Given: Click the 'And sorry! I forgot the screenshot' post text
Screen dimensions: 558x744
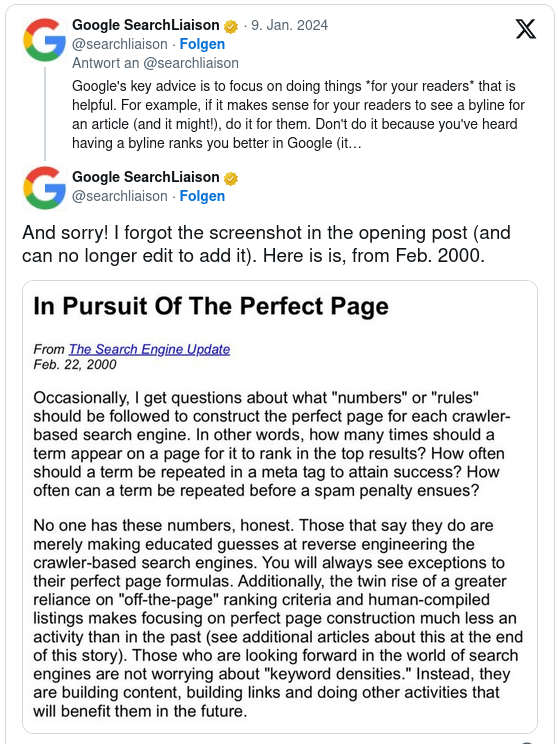Looking at the screenshot, I should [266, 244].
